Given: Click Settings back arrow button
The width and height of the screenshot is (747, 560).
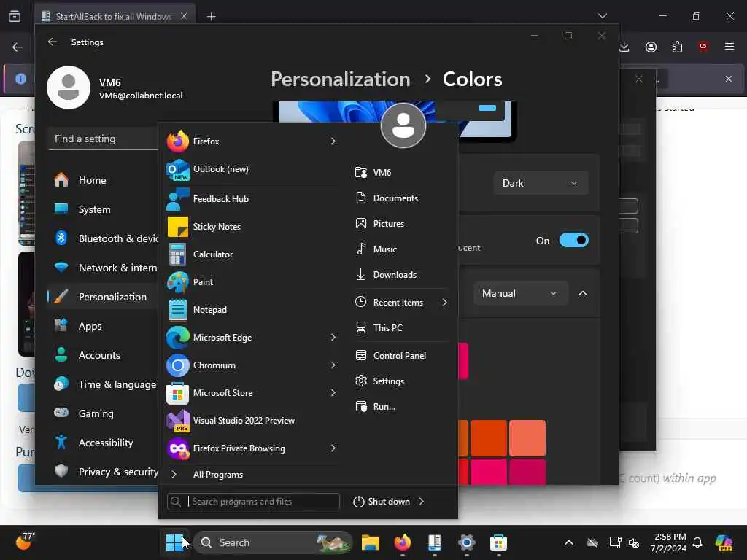Looking at the screenshot, I should point(53,42).
